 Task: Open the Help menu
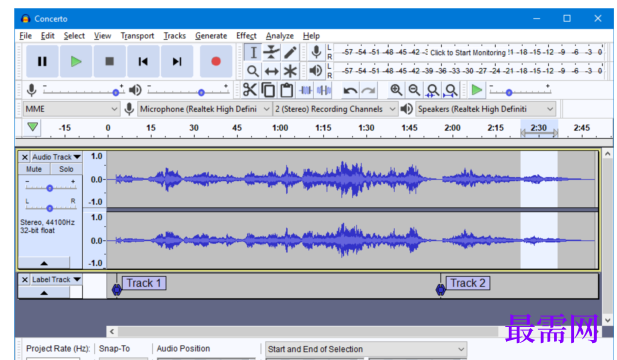(311, 36)
